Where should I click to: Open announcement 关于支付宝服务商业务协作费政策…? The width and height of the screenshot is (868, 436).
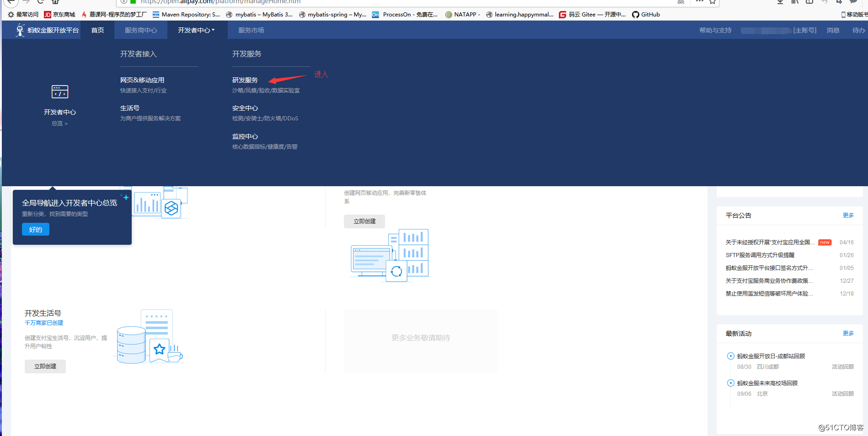(x=769, y=281)
